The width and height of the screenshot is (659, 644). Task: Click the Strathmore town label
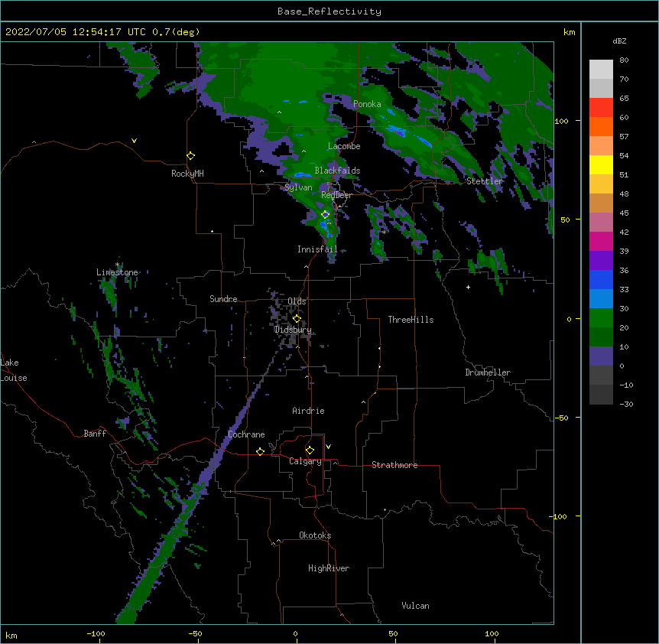[394, 465]
